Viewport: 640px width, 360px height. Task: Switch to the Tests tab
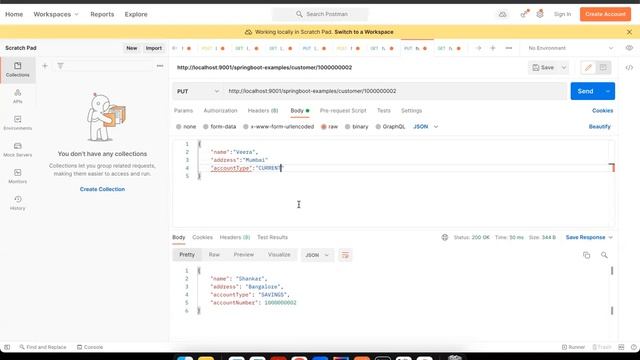click(384, 111)
